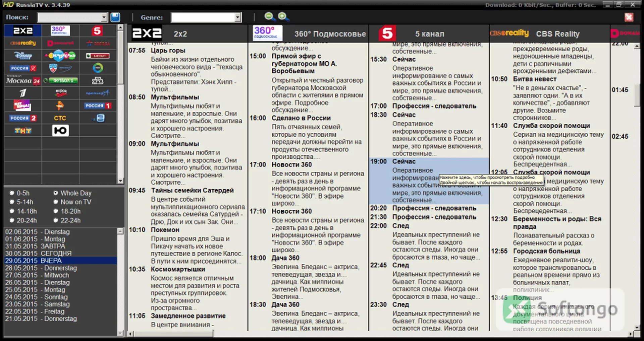The width and height of the screenshot is (644, 341).
Task: Select the Ю channel logo
Action: coord(60,130)
